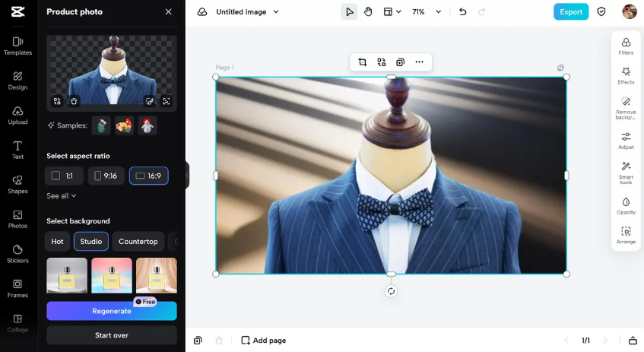Open the Stickers panel
The height and width of the screenshot is (352, 644).
[x=17, y=254]
